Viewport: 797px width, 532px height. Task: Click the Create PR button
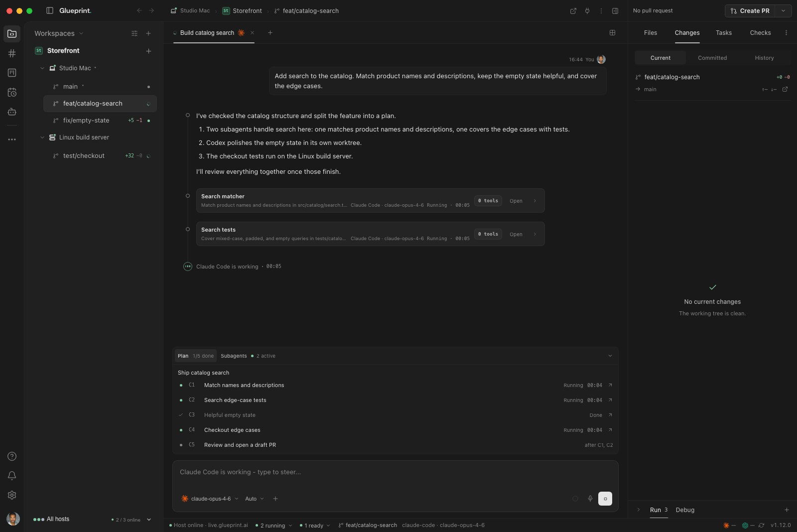[750, 10]
